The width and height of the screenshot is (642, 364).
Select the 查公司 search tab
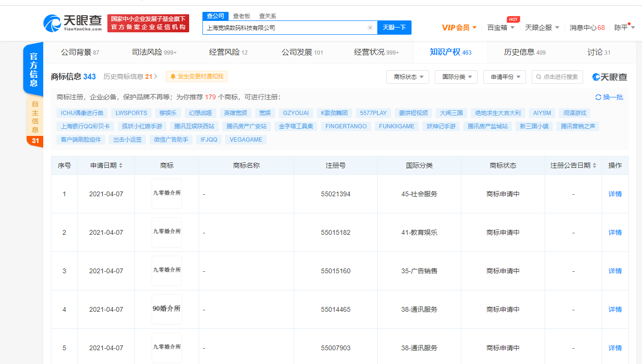[x=215, y=16]
